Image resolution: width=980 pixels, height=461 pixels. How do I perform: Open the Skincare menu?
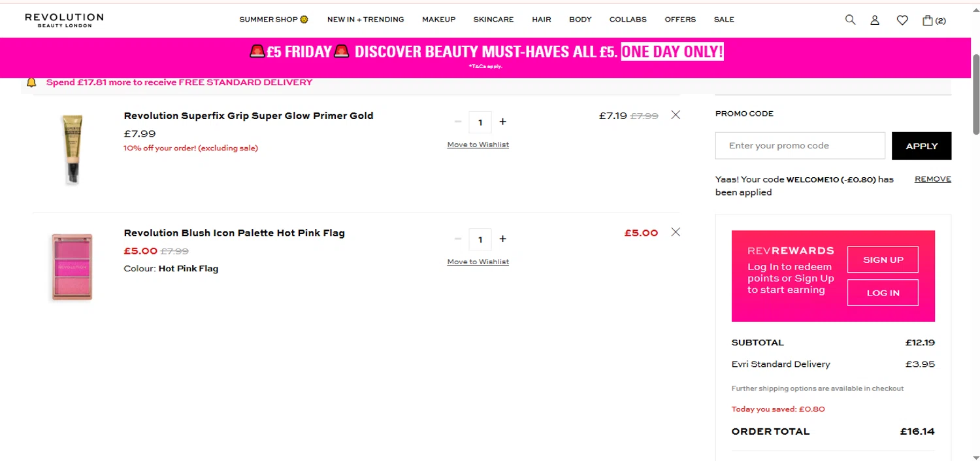pos(493,20)
